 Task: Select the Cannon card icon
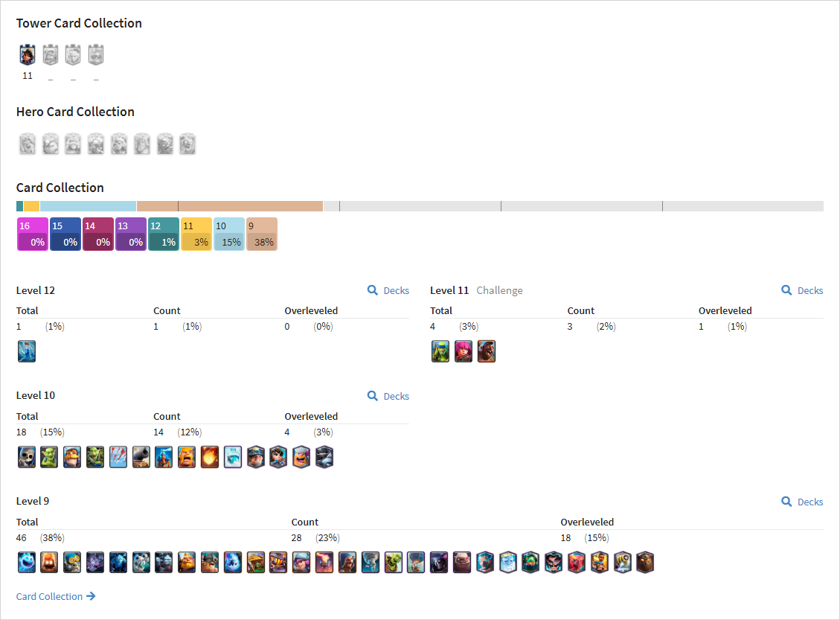tap(141, 457)
